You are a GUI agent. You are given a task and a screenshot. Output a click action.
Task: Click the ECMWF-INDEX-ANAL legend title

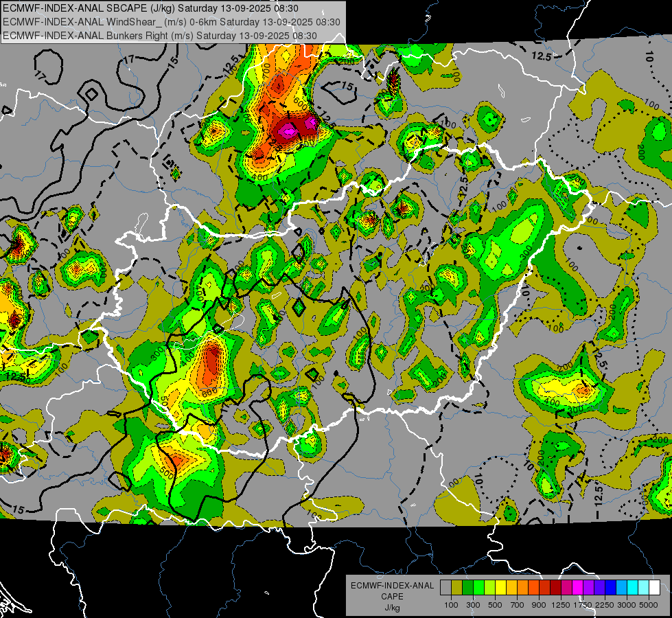392,586
